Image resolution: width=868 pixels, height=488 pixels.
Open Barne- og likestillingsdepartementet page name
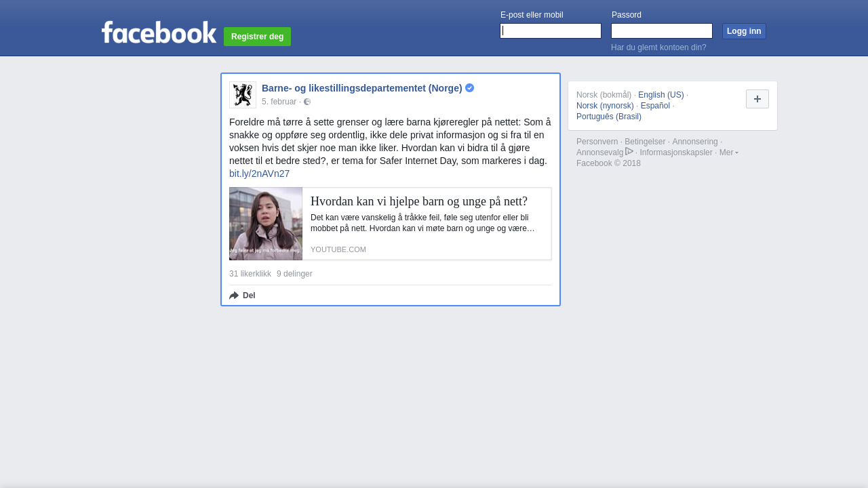coord(361,88)
